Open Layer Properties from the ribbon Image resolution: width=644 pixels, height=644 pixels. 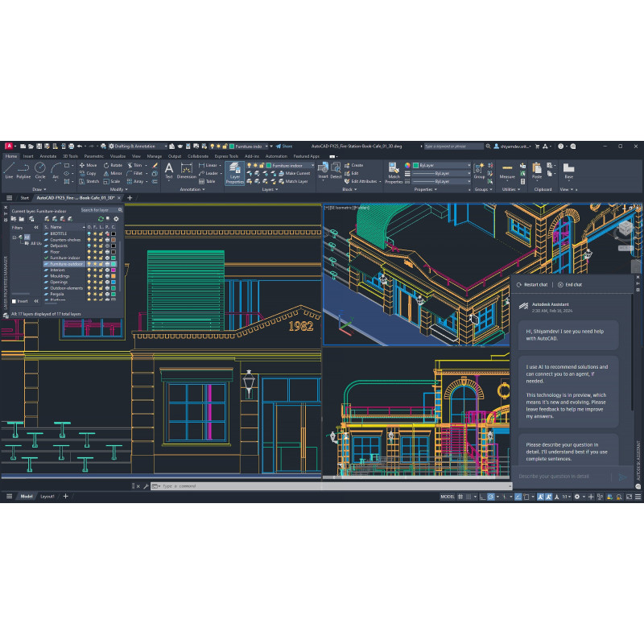234,172
